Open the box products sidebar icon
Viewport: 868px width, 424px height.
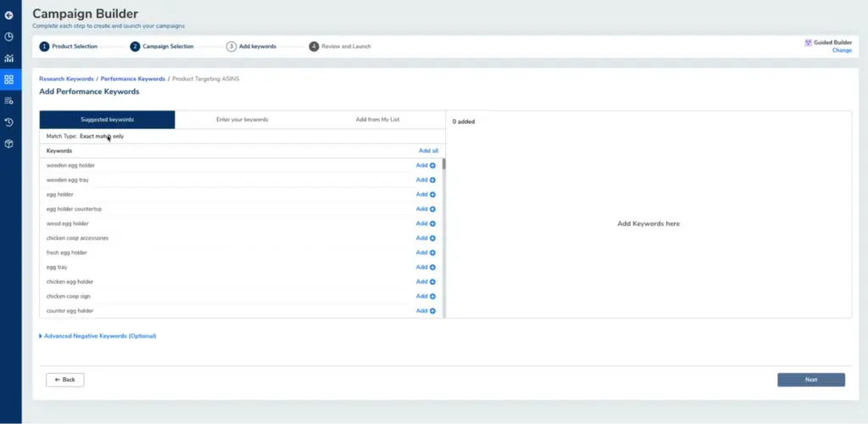8,143
